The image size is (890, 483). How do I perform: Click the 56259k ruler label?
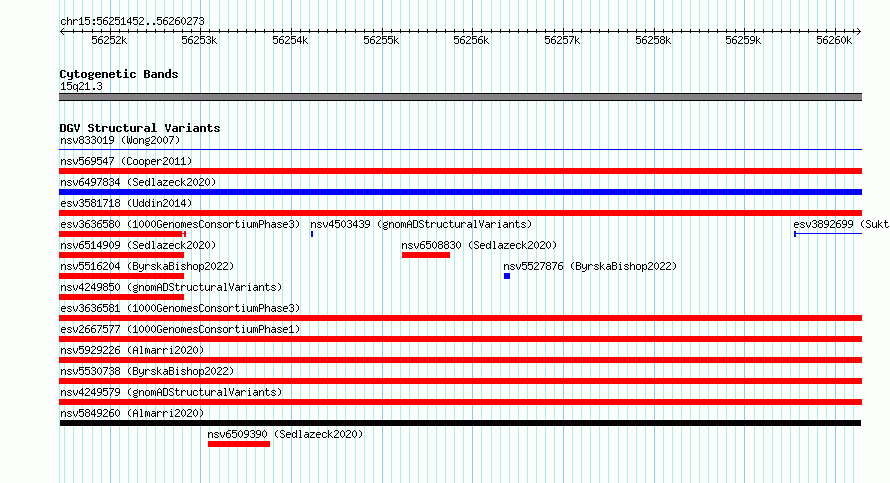[743, 40]
